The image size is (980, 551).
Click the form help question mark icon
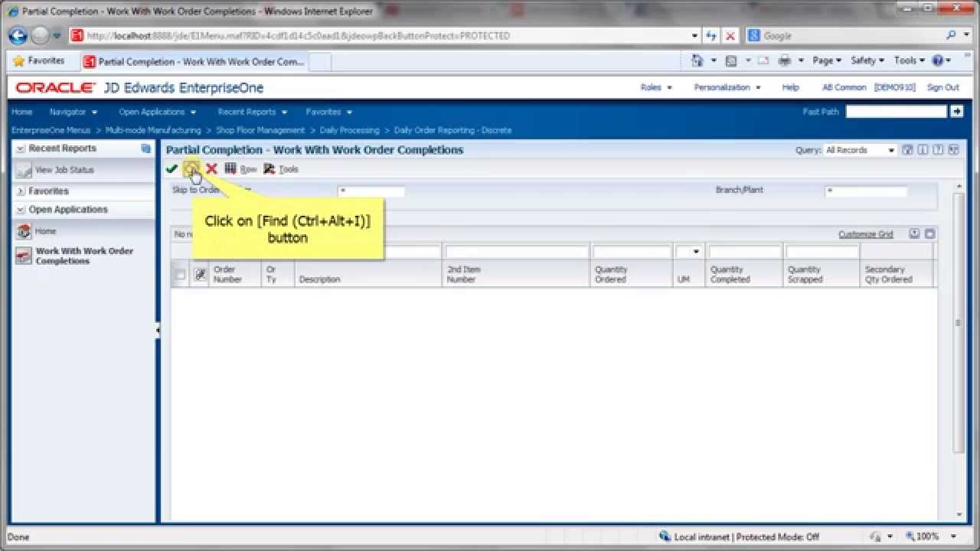[939, 150]
